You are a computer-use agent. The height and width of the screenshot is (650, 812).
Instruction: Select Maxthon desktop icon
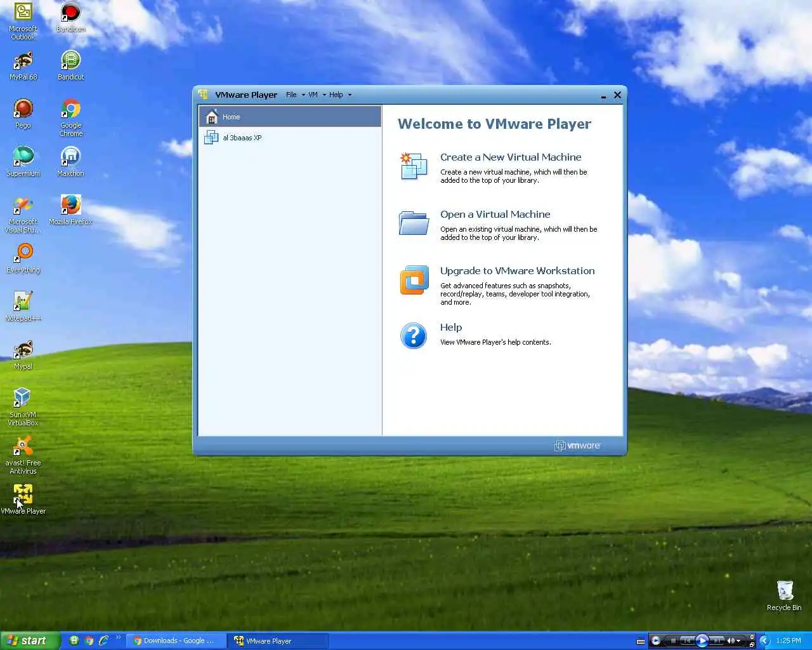click(x=70, y=162)
